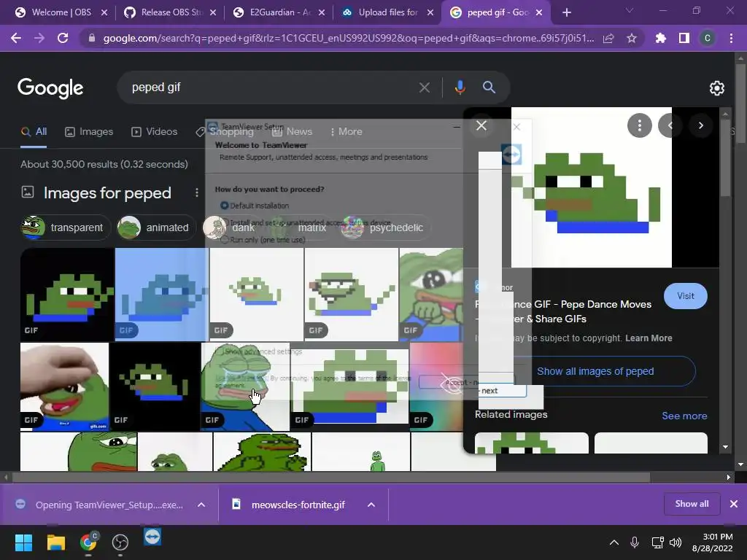
Task: Open image preview more options menu
Action: pos(639,125)
